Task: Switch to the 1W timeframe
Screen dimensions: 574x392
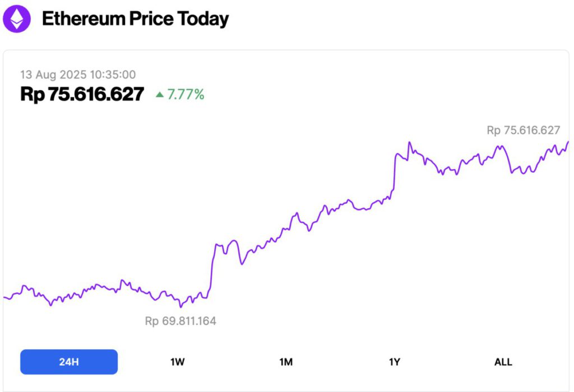Action: click(x=177, y=362)
